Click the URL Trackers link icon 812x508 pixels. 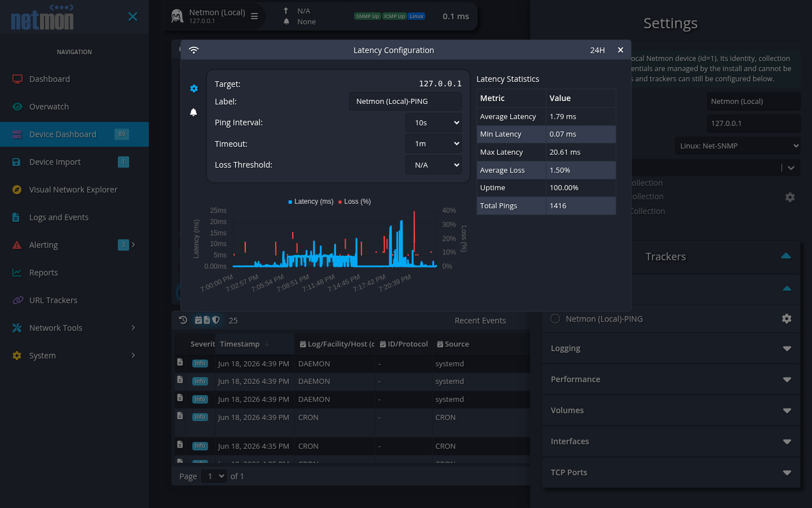(x=17, y=300)
